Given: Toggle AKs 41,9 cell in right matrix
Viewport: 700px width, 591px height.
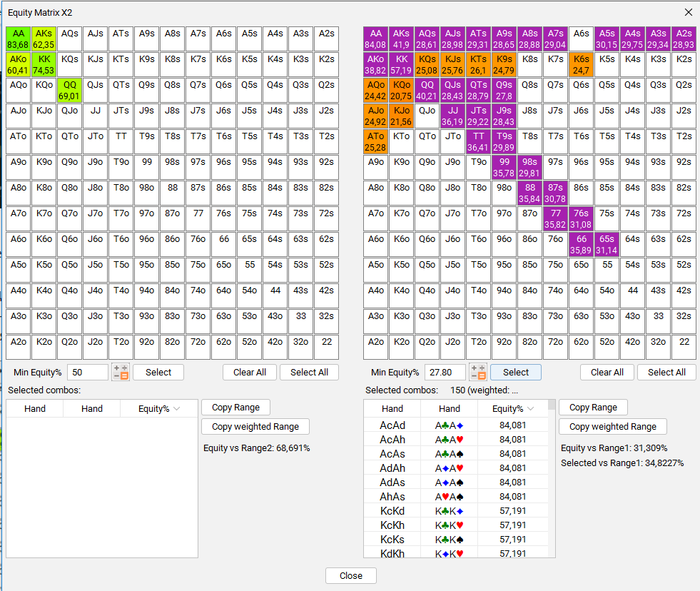Looking at the screenshot, I should coord(401,39).
